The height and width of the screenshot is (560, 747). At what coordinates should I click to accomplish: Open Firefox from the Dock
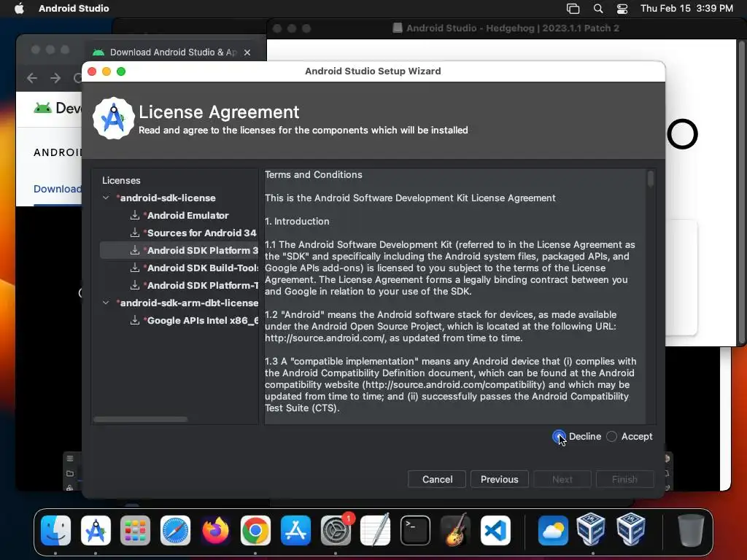[215, 531]
